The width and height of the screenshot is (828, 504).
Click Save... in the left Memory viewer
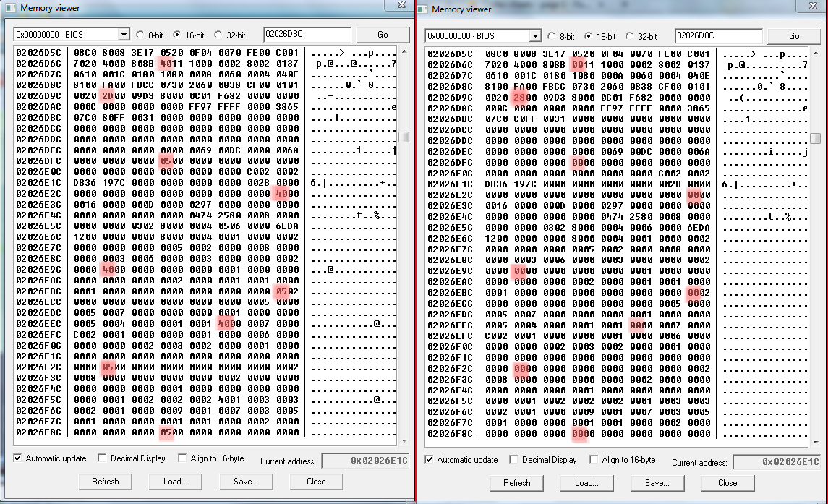[246, 482]
